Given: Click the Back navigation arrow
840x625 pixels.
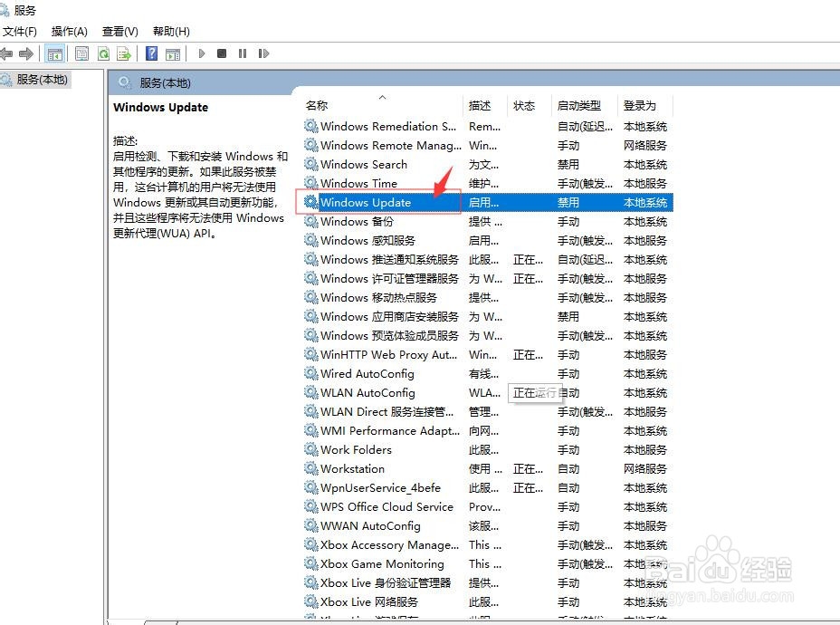Looking at the screenshot, I should 9,53.
